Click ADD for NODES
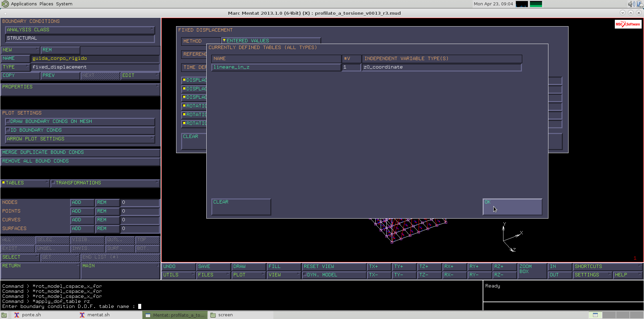Screen dimensions: 644x319 (x=82, y=202)
